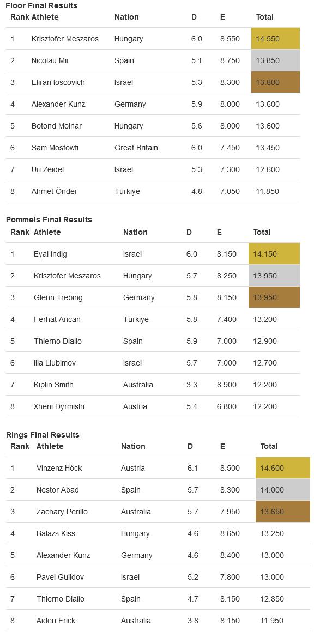Screen dimensions: 314x644
Task: Click the gold 14.150 Pommels total
Action: point(274,254)
